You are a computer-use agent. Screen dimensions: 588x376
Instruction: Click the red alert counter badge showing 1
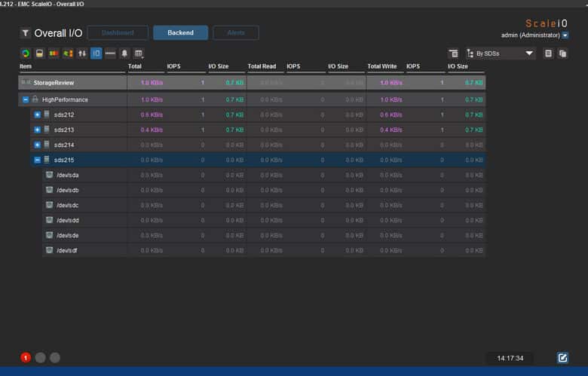[x=26, y=358]
